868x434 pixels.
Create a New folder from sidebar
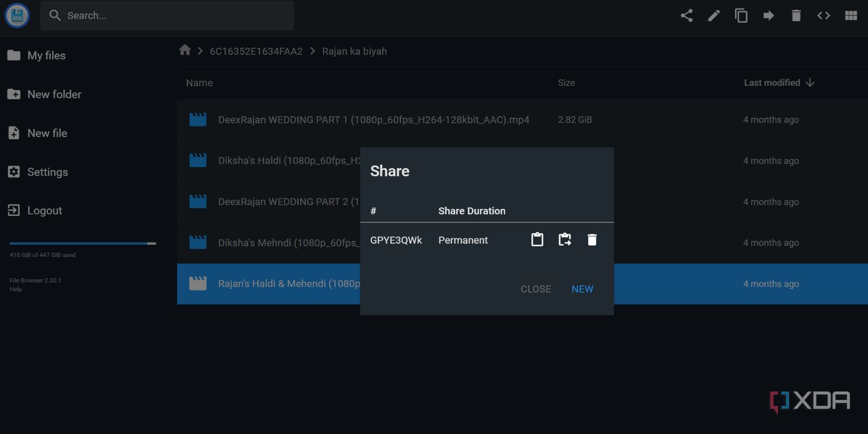point(44,94)
